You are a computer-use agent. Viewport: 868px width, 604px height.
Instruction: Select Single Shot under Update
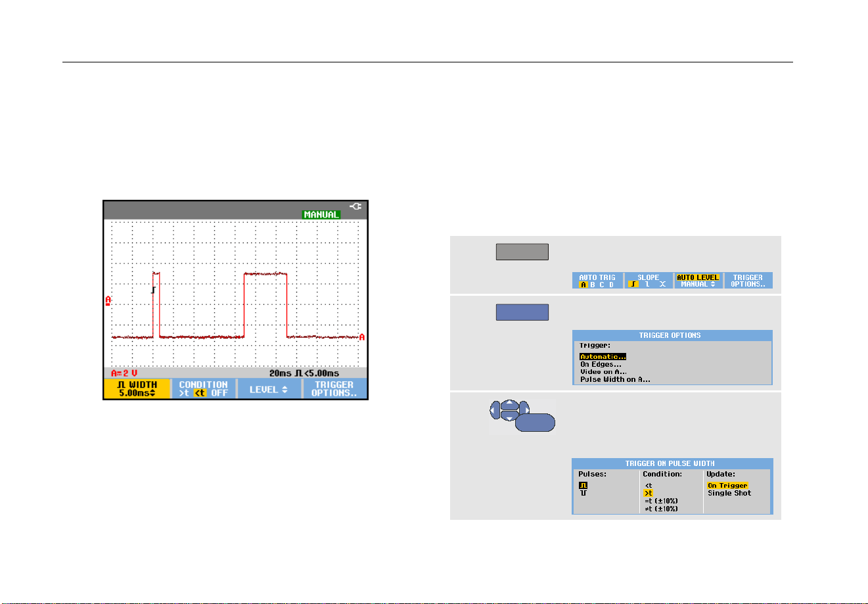729,493
